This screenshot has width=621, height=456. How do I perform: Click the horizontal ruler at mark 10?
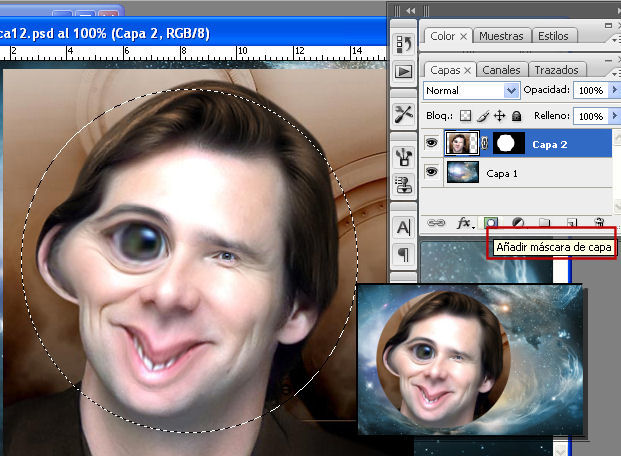242,52
